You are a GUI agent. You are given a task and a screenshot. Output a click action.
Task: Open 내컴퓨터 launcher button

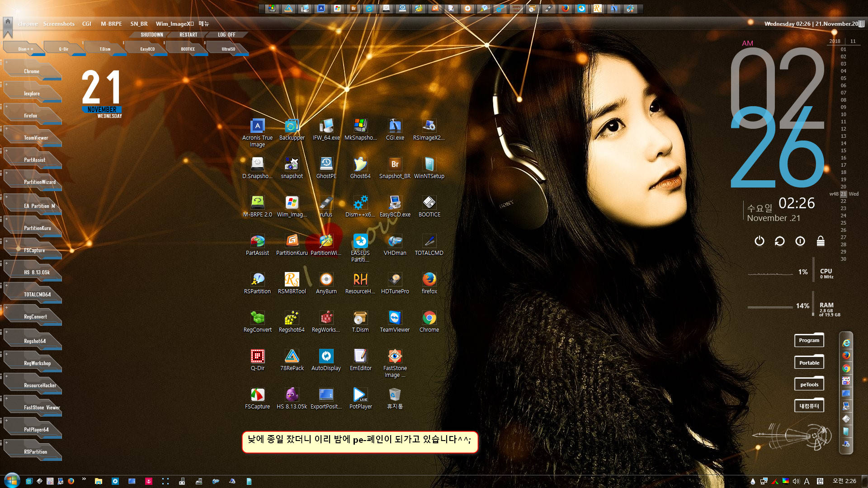point(809,406)
